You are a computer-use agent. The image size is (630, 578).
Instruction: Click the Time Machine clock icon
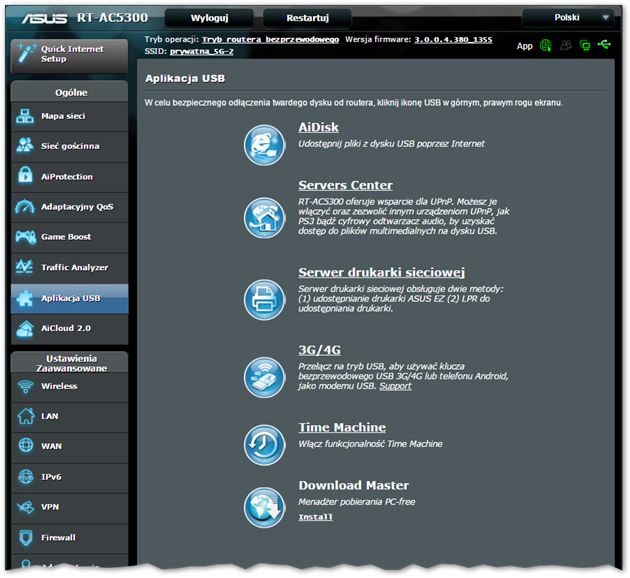pos(264,445)
